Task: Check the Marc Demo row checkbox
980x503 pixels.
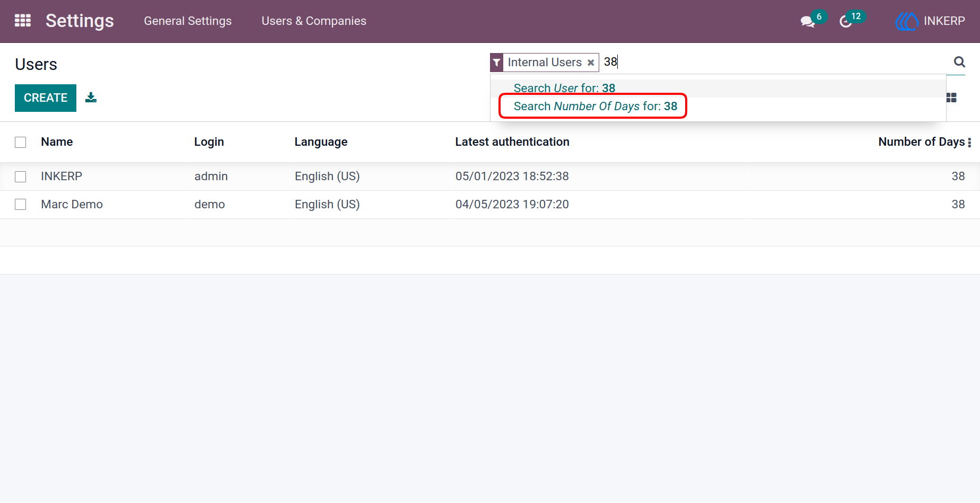Action: pyautogui.click(x=21, y=205)
